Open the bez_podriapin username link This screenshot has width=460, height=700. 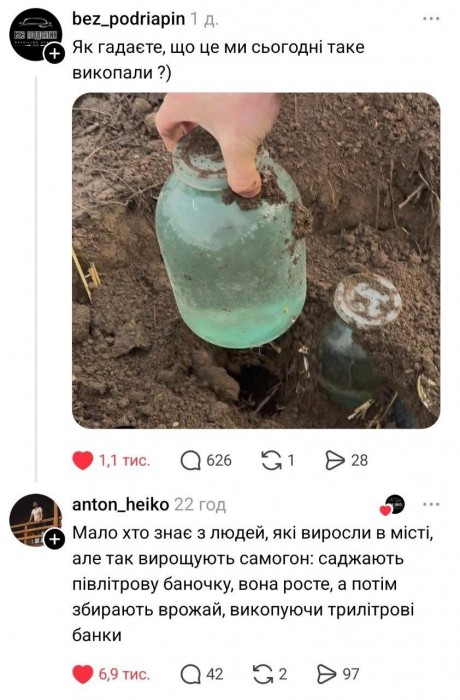coord(129,19)
